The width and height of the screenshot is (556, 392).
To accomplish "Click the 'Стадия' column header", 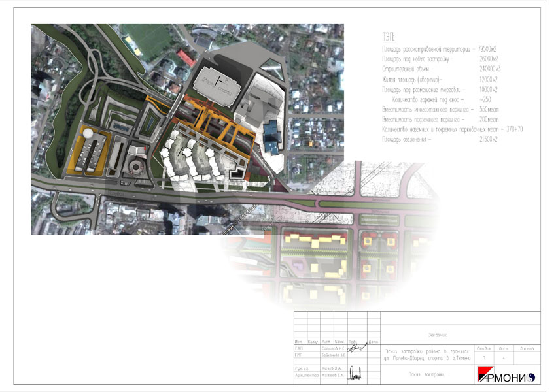I will pos(483,348).
